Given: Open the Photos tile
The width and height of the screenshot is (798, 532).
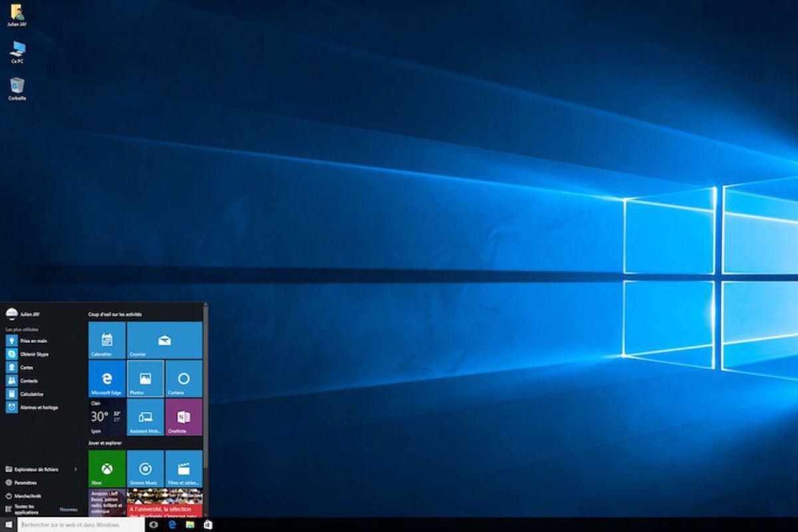Looking at the screenshot, I should pos(145,378).
